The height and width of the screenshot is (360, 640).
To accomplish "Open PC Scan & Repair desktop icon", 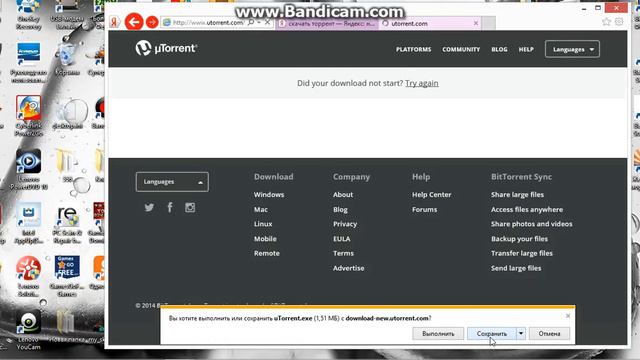I will [x=67, y=223].
